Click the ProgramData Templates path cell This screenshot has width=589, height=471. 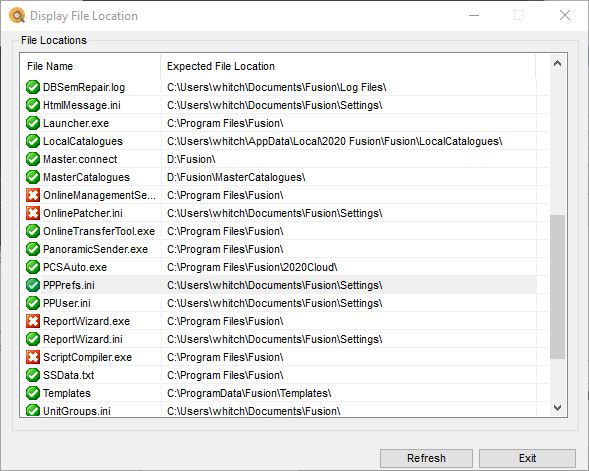[x=249, y=394]
